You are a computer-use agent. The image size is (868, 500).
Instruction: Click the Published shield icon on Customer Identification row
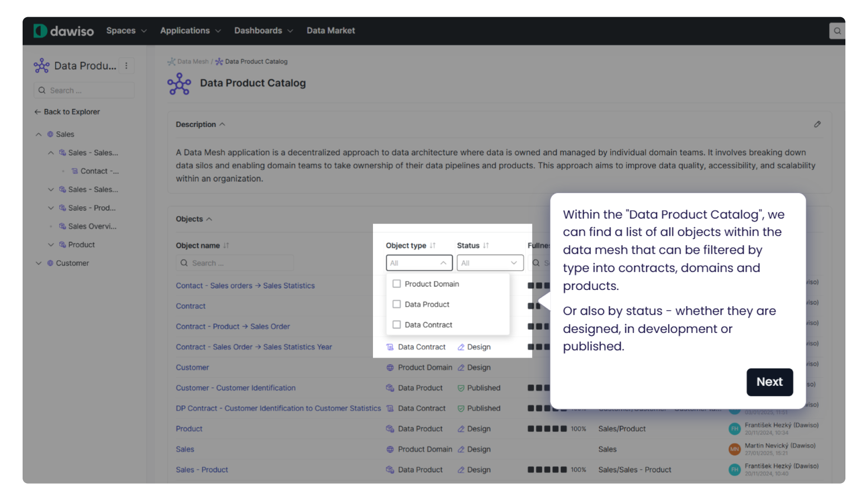point(461,388)
